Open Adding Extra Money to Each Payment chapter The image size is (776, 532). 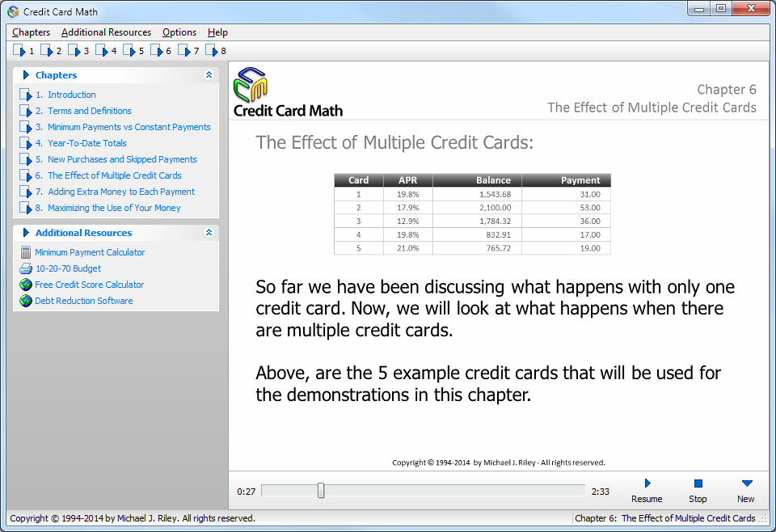(x=116, y=192)
